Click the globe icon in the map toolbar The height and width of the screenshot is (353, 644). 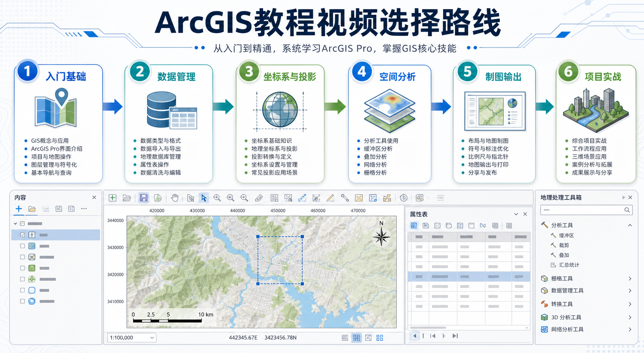(x=404, y=198)
